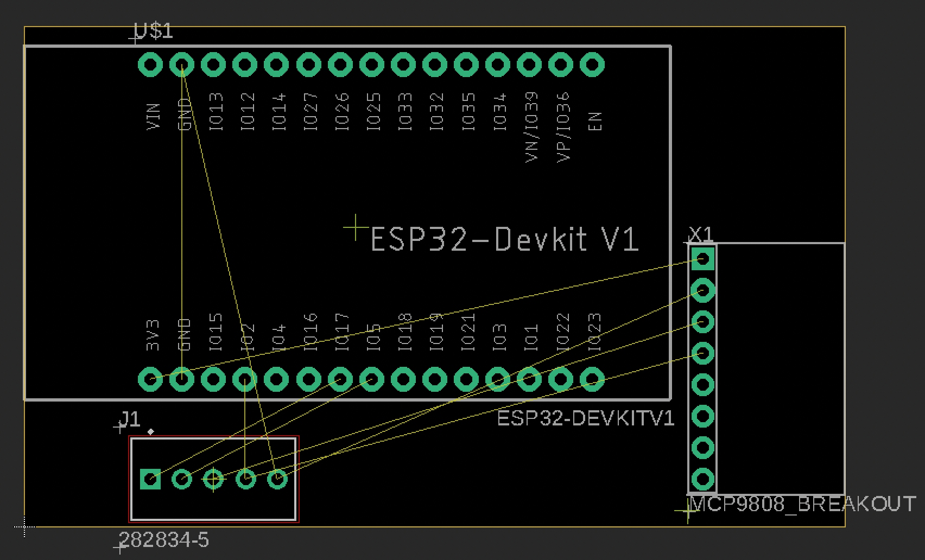Select the ESP32-DEVKITV1 value label
This screenshot has width=925, height=560.
586,418
